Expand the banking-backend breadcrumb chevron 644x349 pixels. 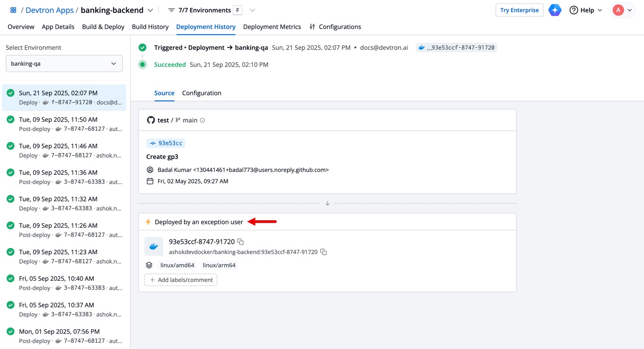pos(150,9)
